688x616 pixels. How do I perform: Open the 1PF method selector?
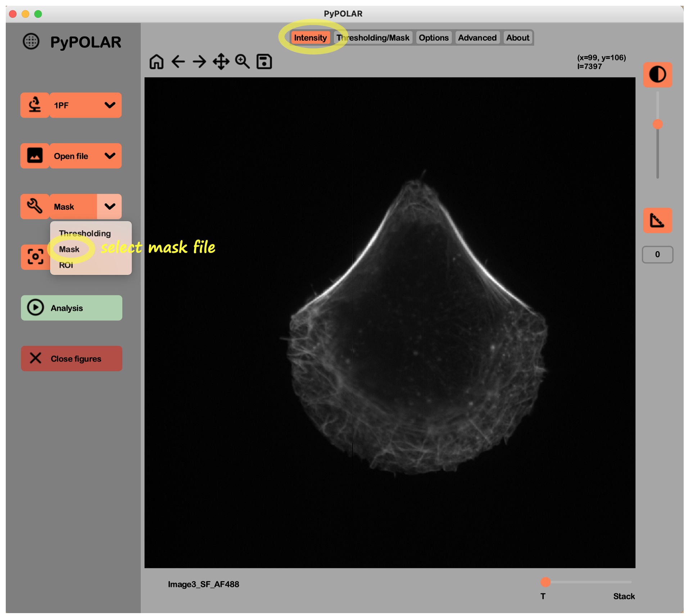(85, 105)
